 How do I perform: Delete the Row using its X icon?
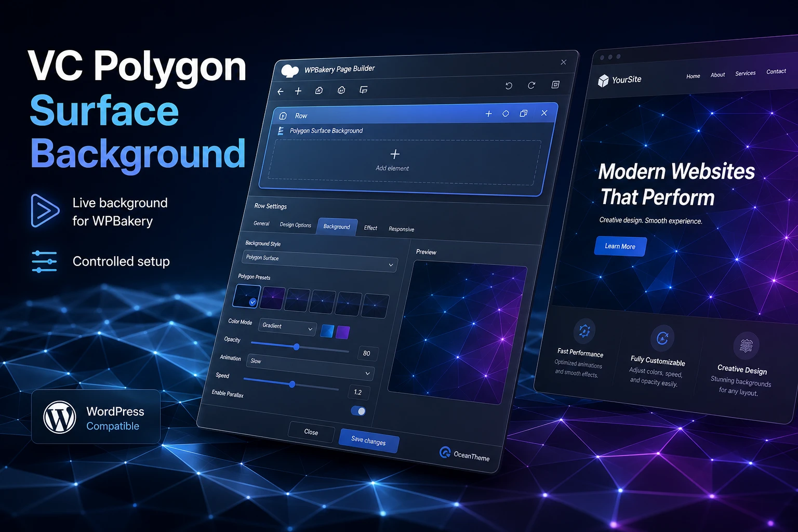coord(544,113)
